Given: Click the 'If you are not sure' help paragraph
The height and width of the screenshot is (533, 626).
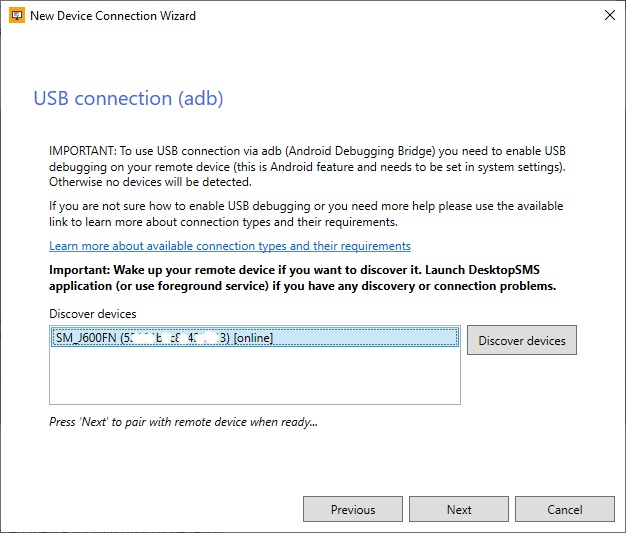Looking at the screenshot, I should tap(305, 214).
